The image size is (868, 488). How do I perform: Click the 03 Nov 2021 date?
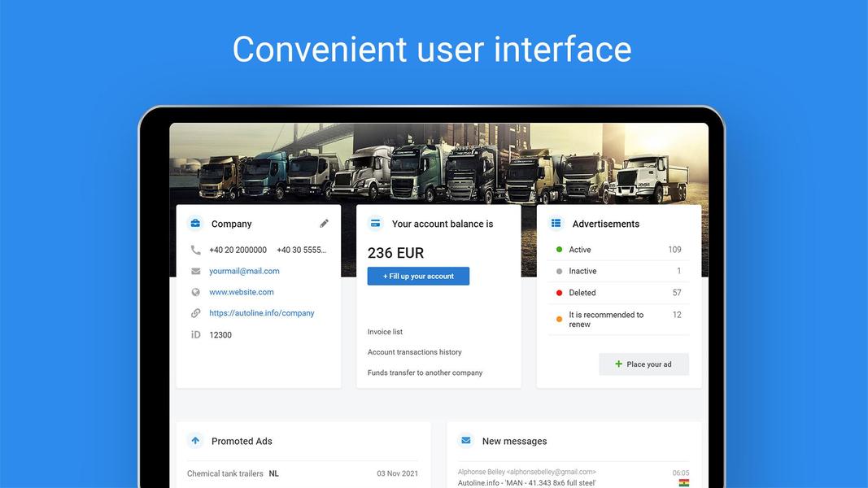pyautogui.click(x=398, y=473)
